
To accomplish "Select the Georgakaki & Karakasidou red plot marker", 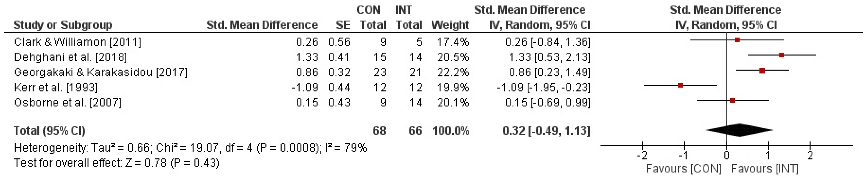I will pos(762,71).
